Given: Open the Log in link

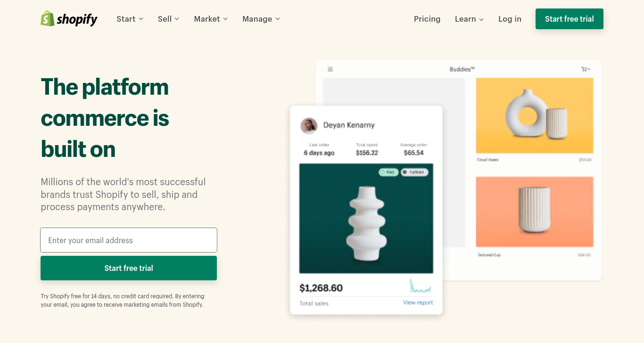Looking at the screenshot, I should pyautogui.click(x=510, y=19).
